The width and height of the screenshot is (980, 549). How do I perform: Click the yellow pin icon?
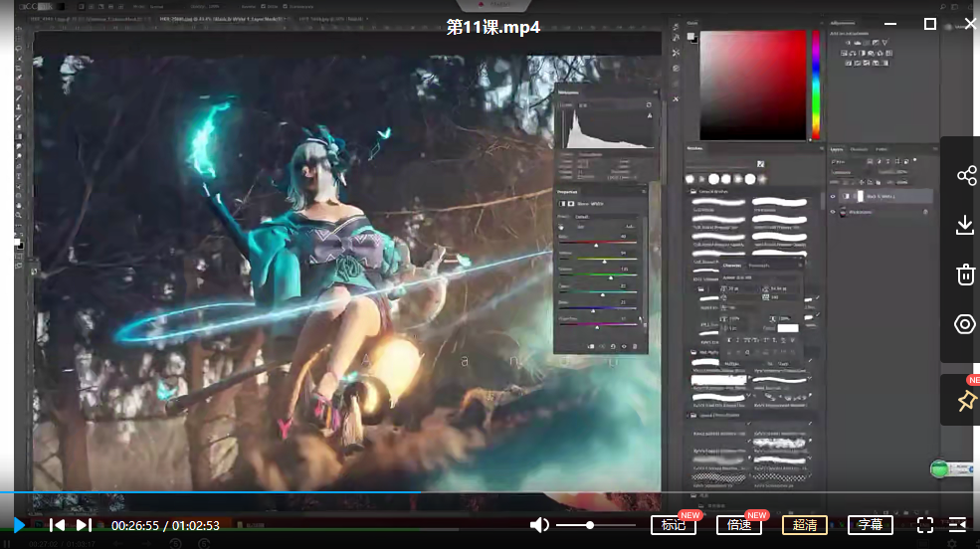965,400
